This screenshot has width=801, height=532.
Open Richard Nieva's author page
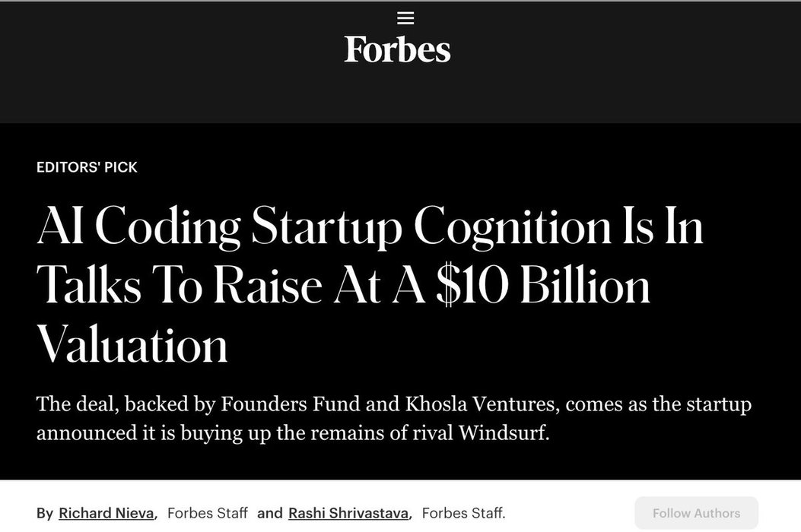pos(106,513)
